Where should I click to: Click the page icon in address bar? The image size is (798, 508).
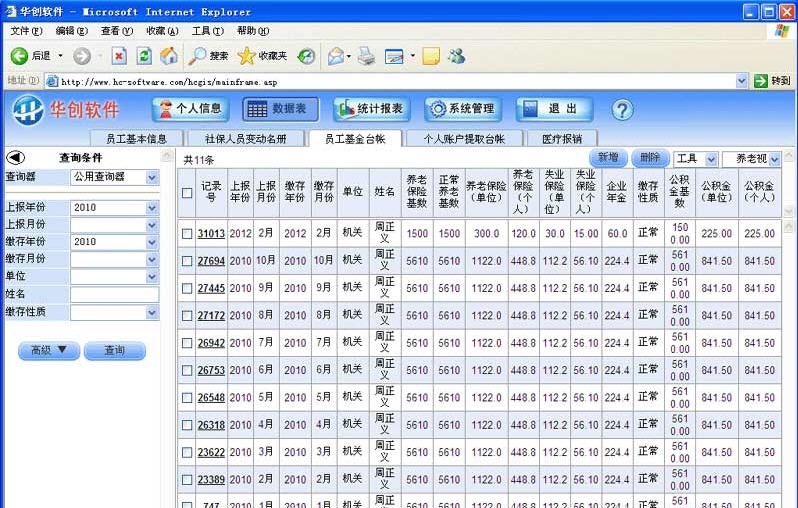(52, 81)
